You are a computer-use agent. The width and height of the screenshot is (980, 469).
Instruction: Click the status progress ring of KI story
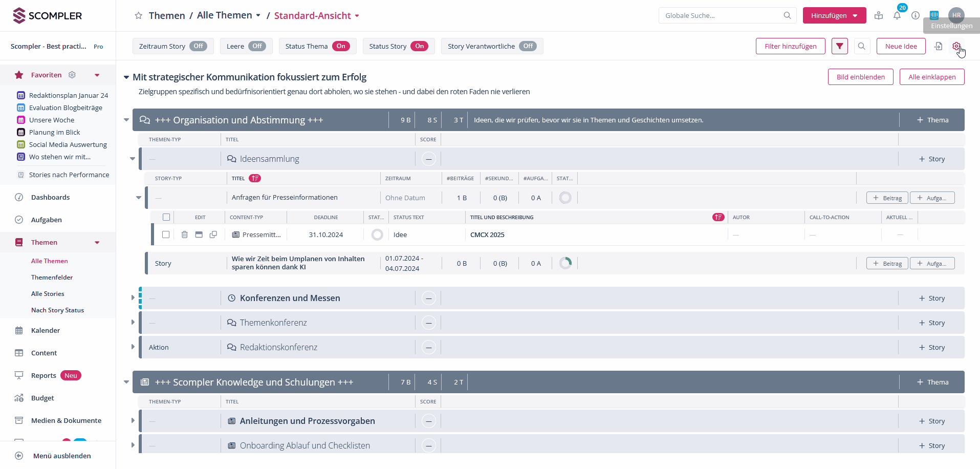[565, 263]
